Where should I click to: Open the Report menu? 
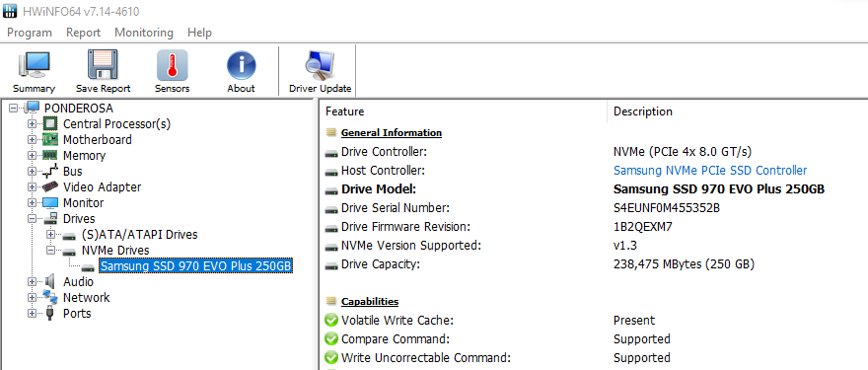(83, 33)
